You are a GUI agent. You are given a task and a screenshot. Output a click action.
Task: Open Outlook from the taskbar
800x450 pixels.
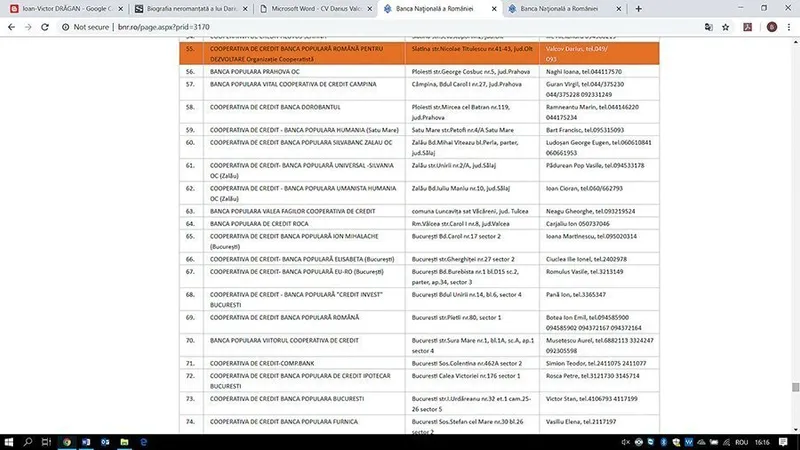pyautogui.click(x=105, y=442)
